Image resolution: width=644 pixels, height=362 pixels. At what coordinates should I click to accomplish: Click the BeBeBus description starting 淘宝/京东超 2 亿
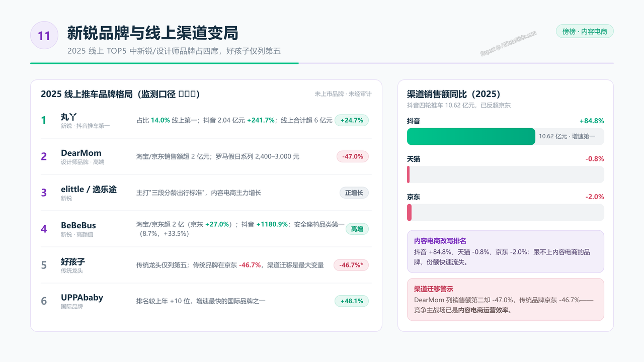[x=240, y=229]
